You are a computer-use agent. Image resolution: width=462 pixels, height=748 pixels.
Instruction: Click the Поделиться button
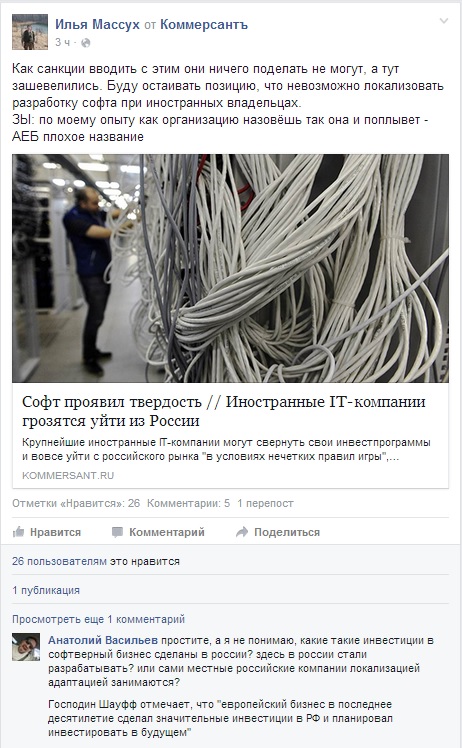pos(278,532)
